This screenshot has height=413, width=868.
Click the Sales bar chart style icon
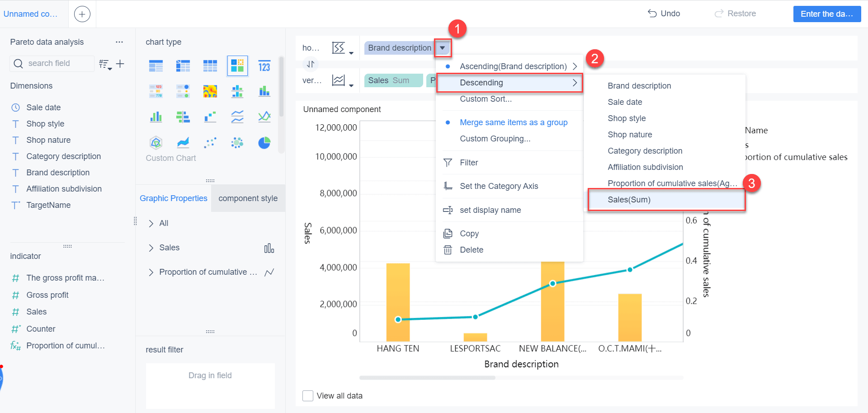coord(269,248)
